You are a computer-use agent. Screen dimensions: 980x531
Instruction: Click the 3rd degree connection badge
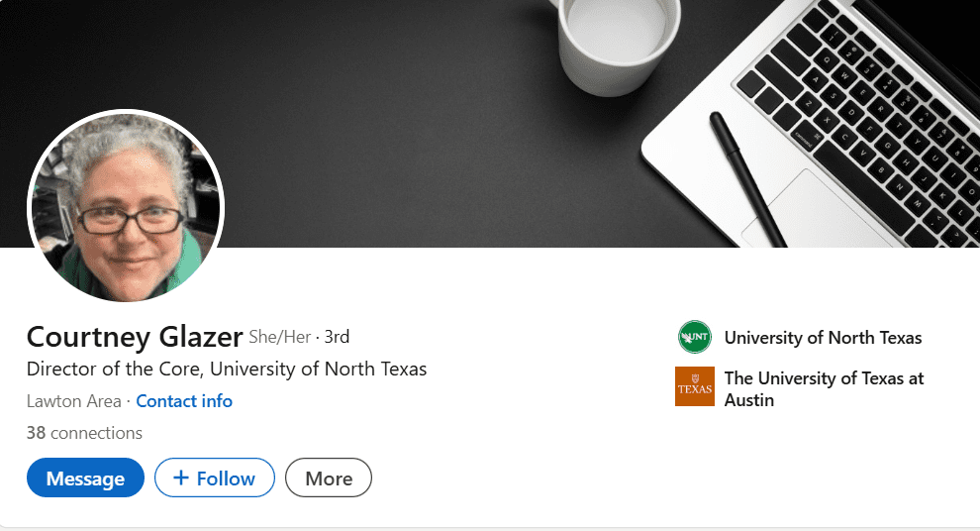point(337,337)
